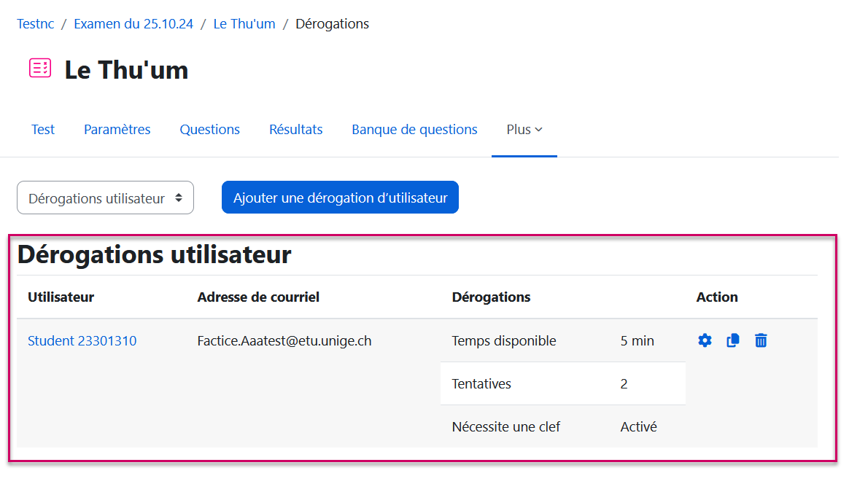Open the Student 23301310 profile link
Screen dimensions: 868x500
click(82, 340)
